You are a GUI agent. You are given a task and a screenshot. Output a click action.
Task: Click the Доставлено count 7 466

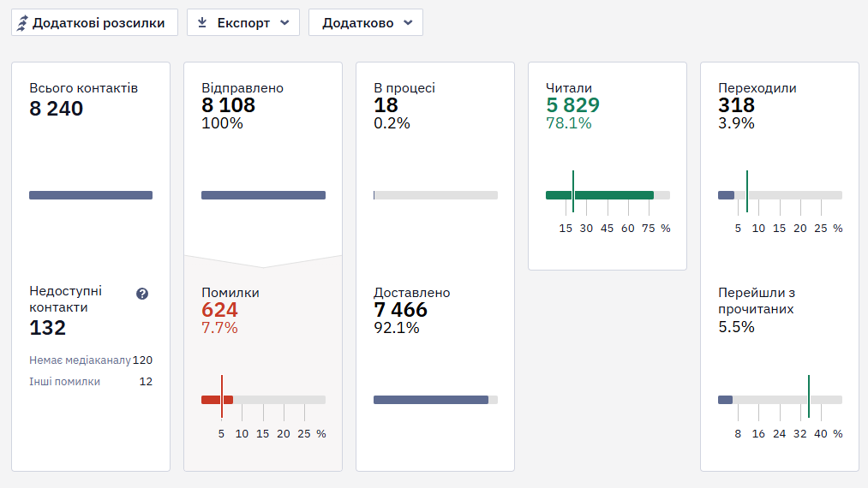tap(400, 310)
